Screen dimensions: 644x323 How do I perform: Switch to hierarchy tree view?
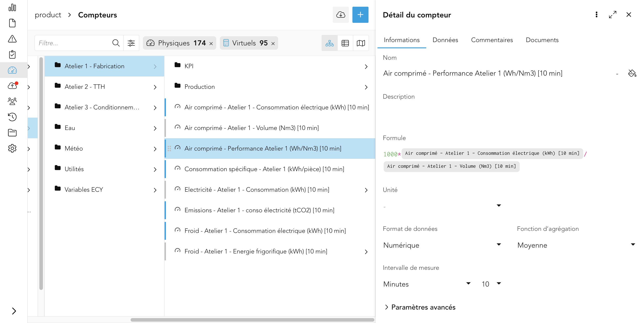(330, 43)
